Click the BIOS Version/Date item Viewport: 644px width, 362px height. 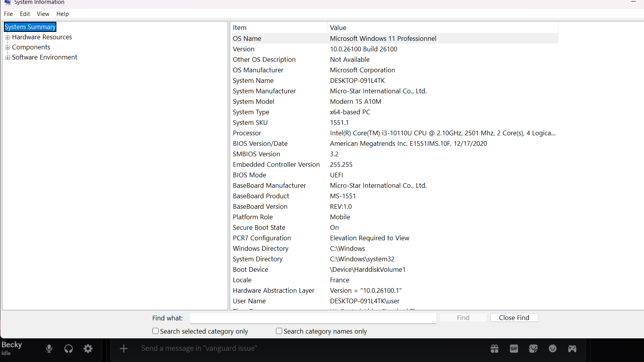[x=260, y=143]
